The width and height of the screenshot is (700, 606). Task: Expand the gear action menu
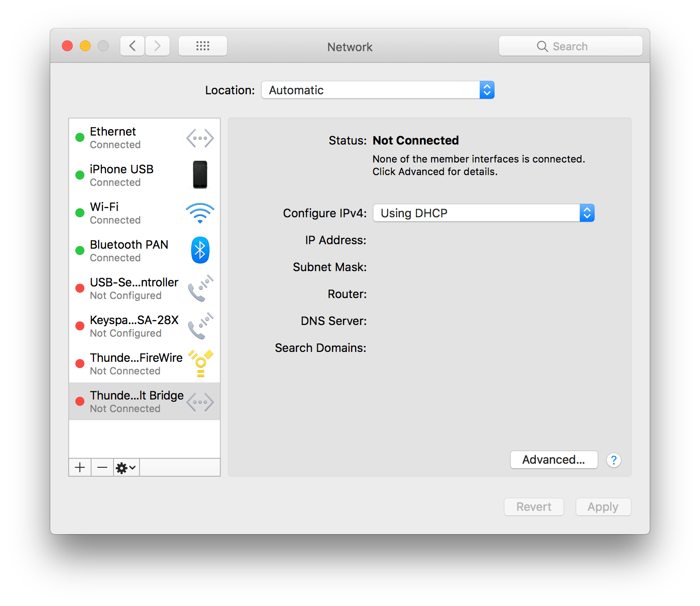(x=126, y=467)
